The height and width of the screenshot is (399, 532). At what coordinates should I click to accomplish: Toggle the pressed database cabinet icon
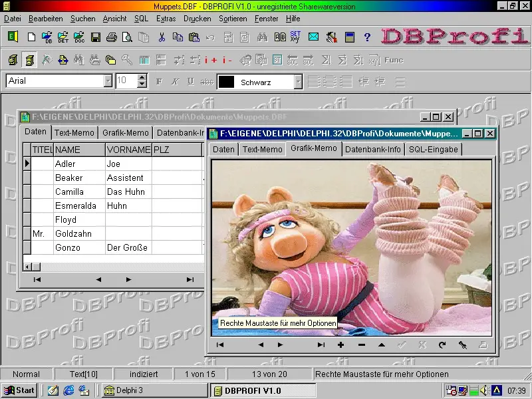pyautogui.click(x=29, y=61)
